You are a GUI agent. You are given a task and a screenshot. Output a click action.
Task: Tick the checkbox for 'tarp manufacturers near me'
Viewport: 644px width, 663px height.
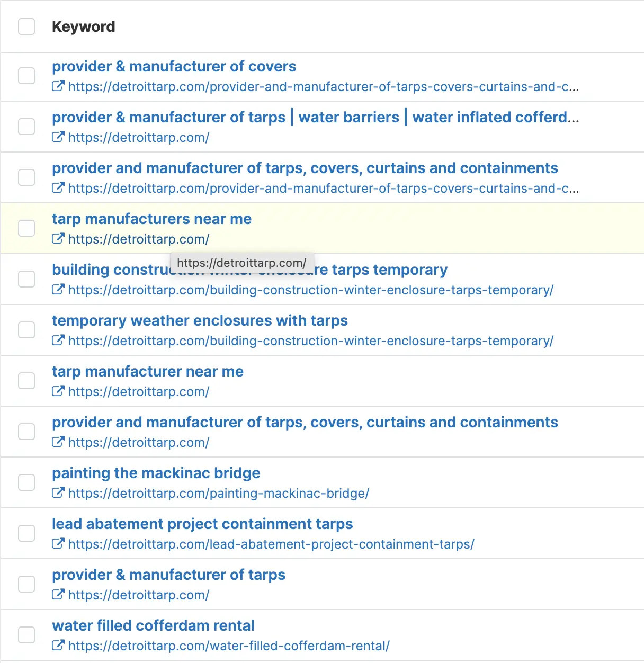[x=26, y=228]
